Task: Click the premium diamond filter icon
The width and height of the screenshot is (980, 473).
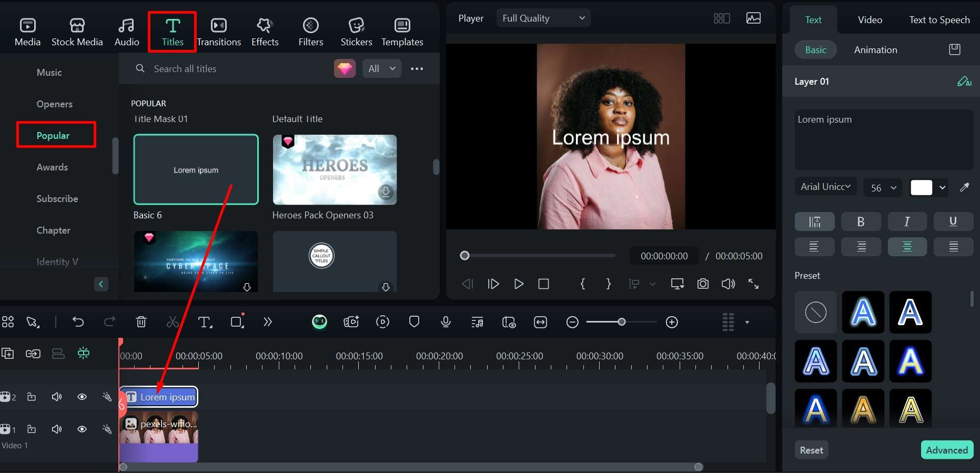Action: 345,68
